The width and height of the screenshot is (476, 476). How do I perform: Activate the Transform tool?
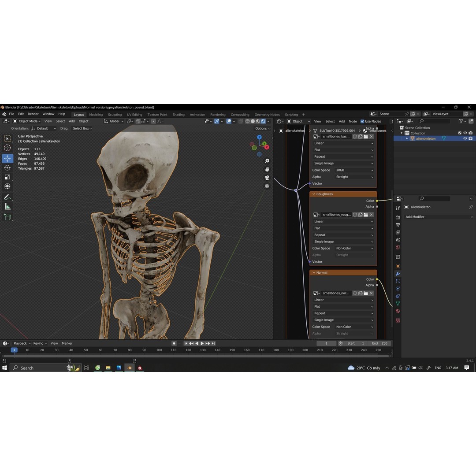7,186
